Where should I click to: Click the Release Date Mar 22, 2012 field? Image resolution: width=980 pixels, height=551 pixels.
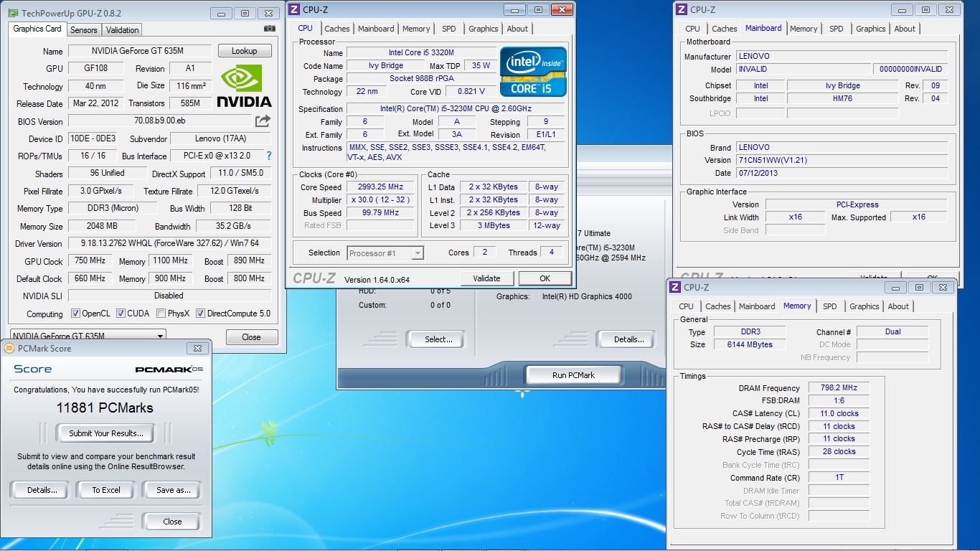[x=95, y=103]
